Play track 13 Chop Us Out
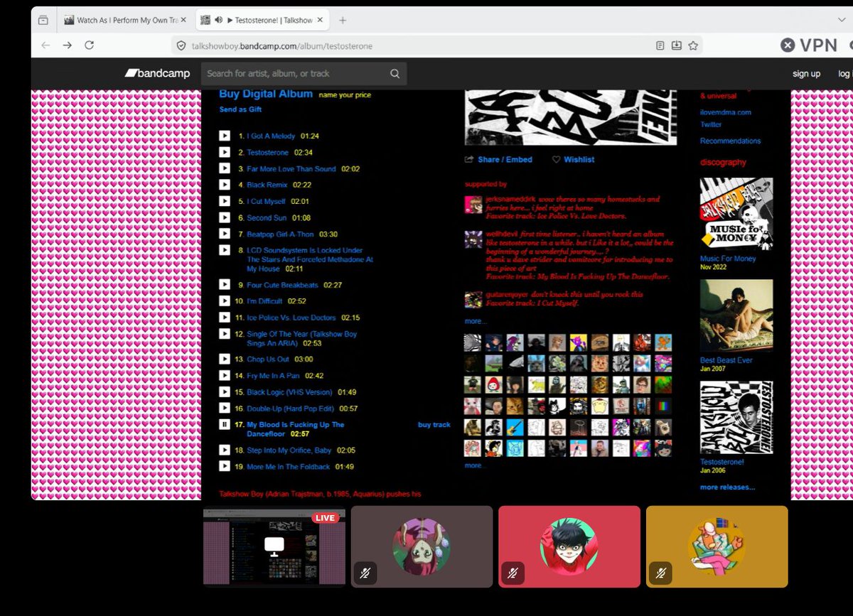 [225, 359]
